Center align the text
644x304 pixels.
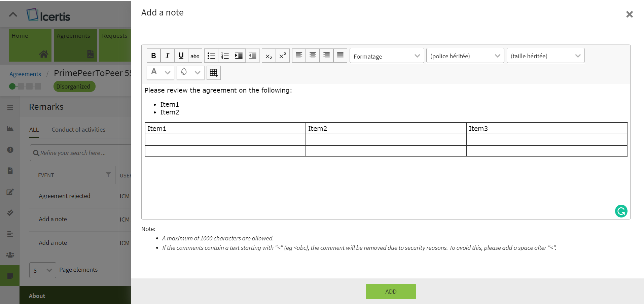[x=313, y=56]
